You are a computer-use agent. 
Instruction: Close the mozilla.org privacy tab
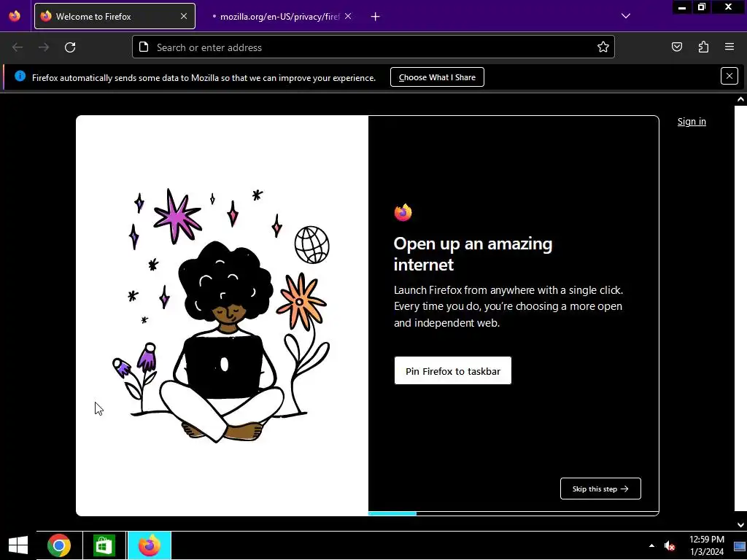pos(348,16)
